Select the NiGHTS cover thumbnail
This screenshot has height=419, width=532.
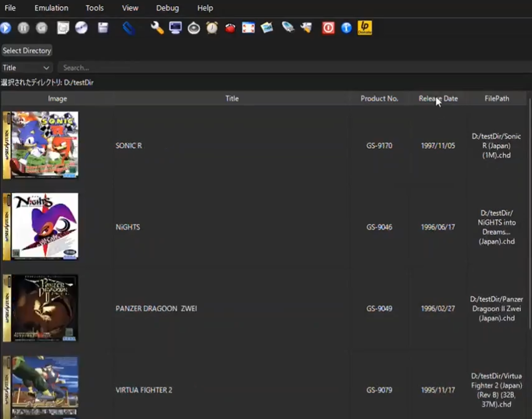point(40,227)
